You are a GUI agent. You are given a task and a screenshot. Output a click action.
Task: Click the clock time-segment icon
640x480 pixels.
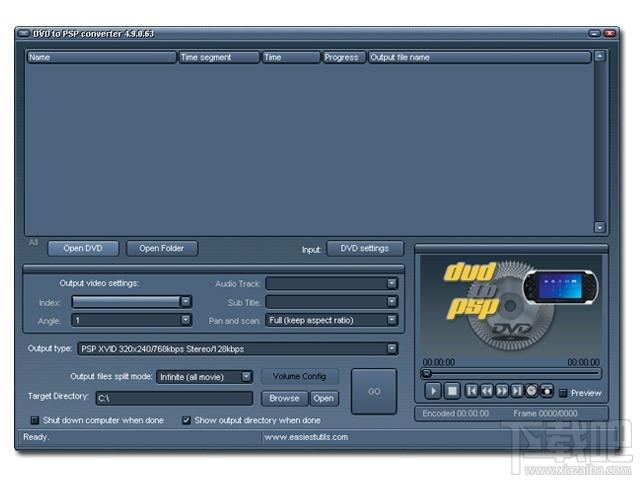531,391
